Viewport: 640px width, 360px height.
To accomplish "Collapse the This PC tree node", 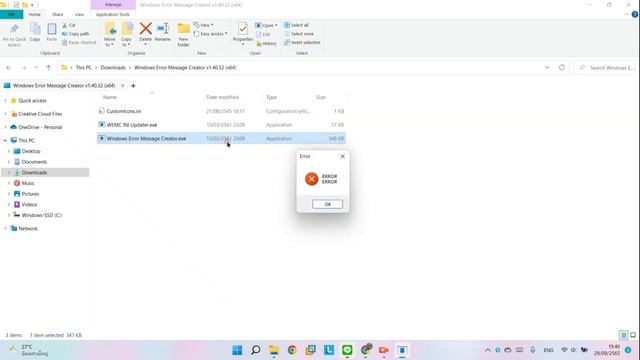I will pyautogui.click(x=5, y=140).
